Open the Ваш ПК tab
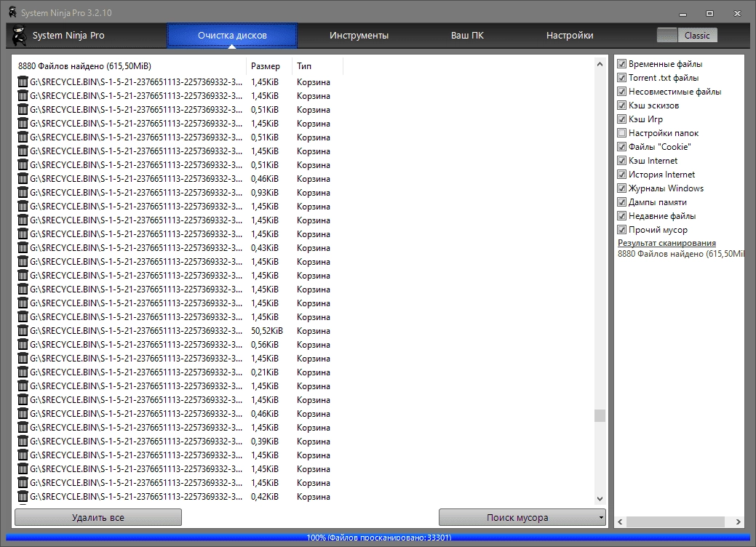Image resolution: width=756 pixels, height=547 pixels. 467,35
